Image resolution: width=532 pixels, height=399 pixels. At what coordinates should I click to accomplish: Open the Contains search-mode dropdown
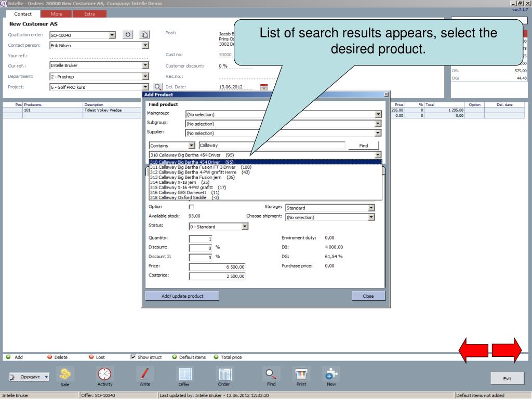(x=191, y=145)
